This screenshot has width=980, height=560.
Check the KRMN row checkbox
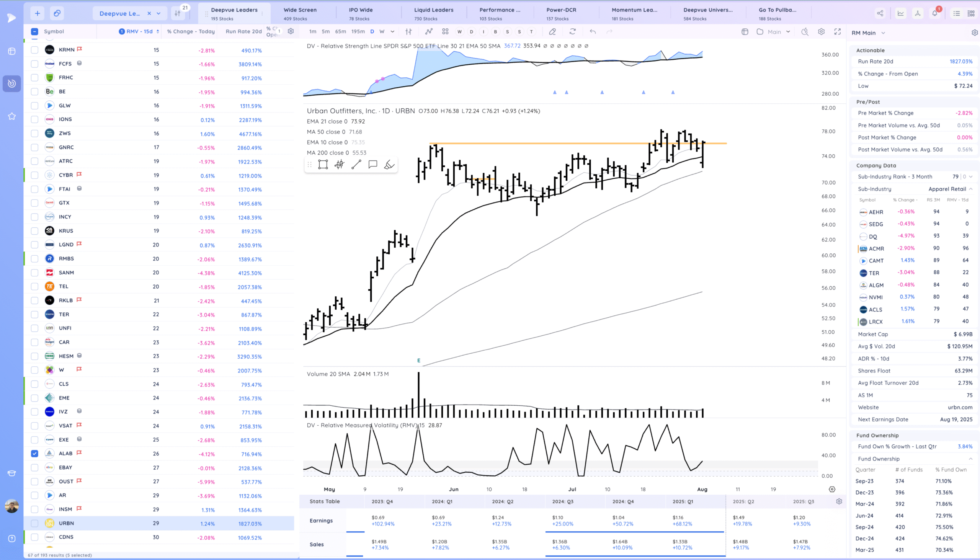(34, 50)
